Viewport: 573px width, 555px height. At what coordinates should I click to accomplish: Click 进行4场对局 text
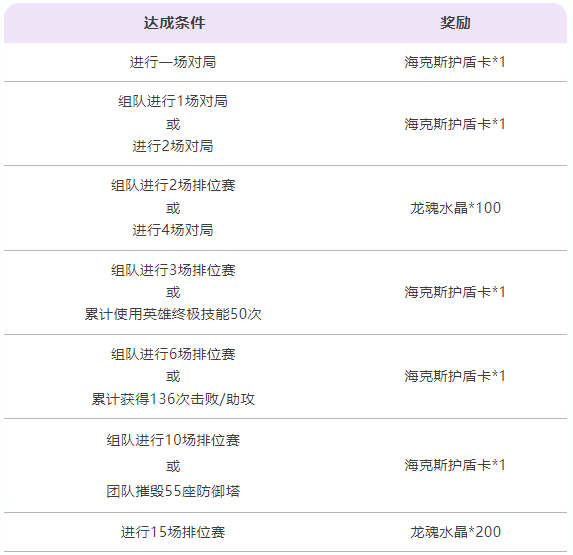tap(173, 230)
